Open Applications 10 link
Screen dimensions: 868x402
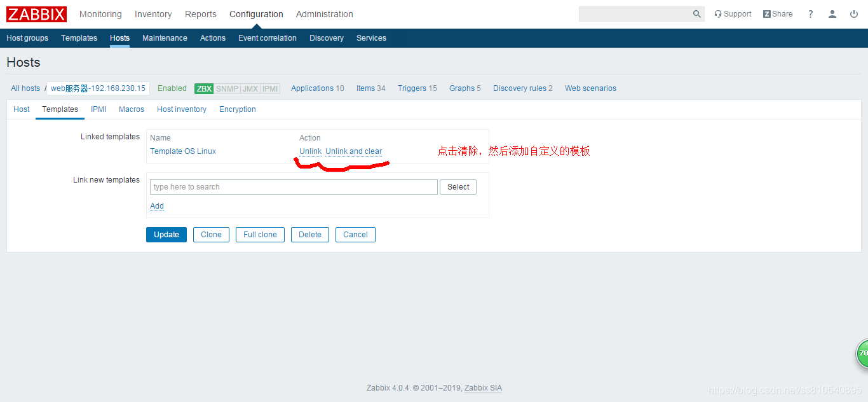pos(318,88)
